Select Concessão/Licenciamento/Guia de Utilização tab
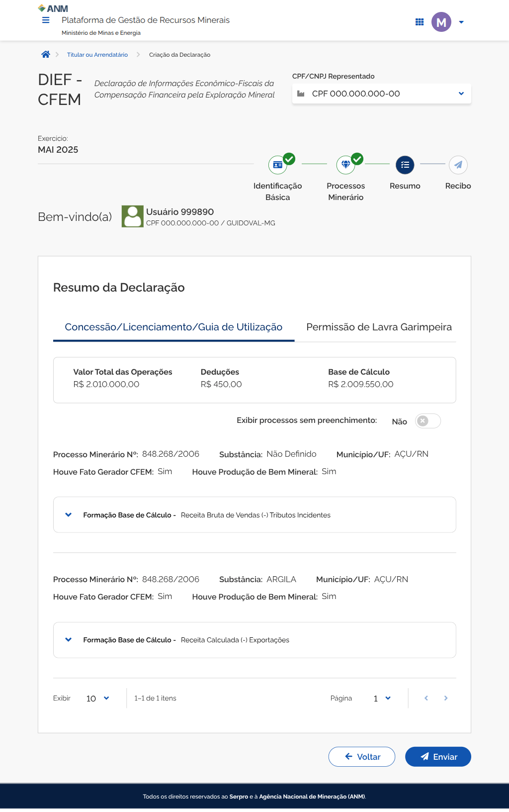This screenshot has height=812, width=509. [x=173, y=327]
